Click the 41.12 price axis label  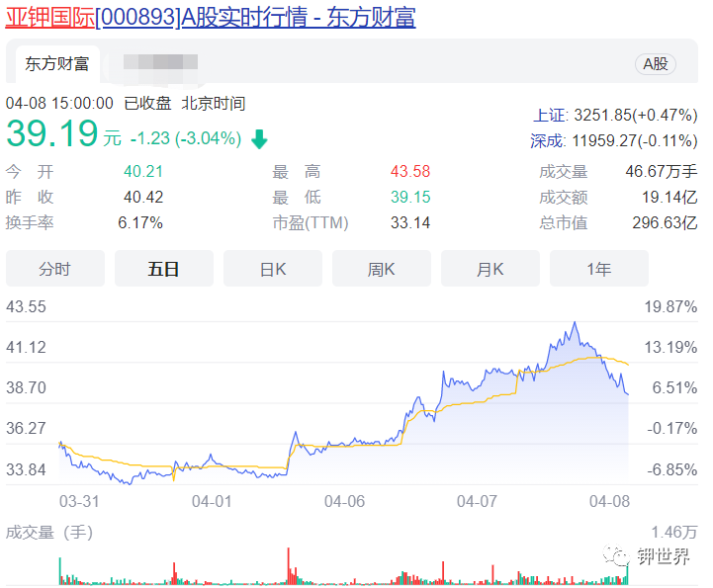(x=26, y=348)
